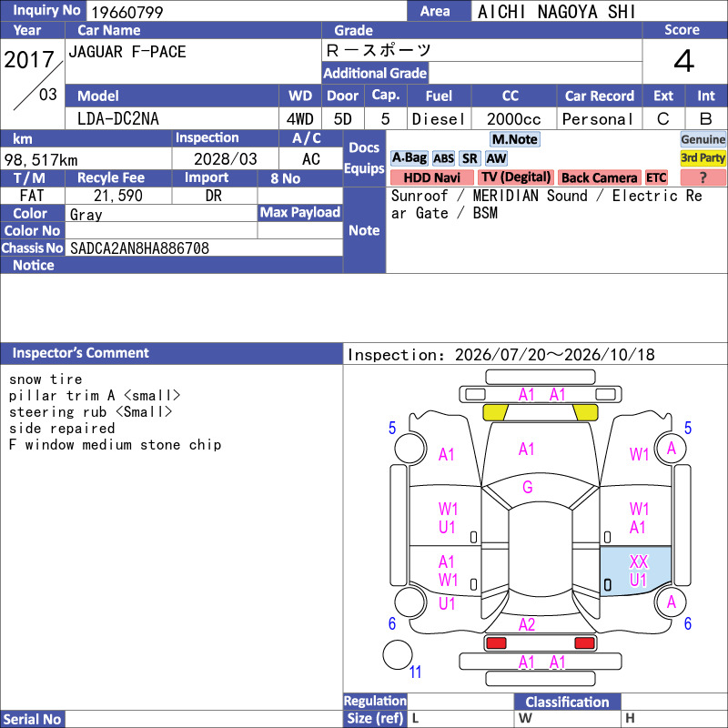The height and width of the screenshot is (728, 728).
Task: Click the F window stone chip comment
Action: [115, 445]
